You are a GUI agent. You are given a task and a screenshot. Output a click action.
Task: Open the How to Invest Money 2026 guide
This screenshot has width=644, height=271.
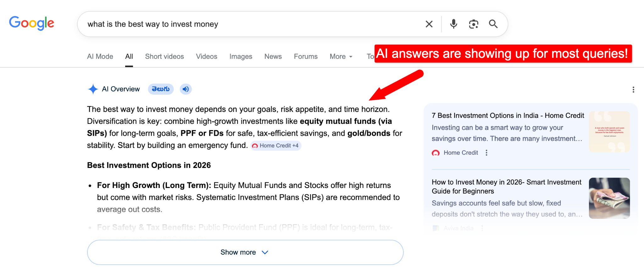[506, 186]
